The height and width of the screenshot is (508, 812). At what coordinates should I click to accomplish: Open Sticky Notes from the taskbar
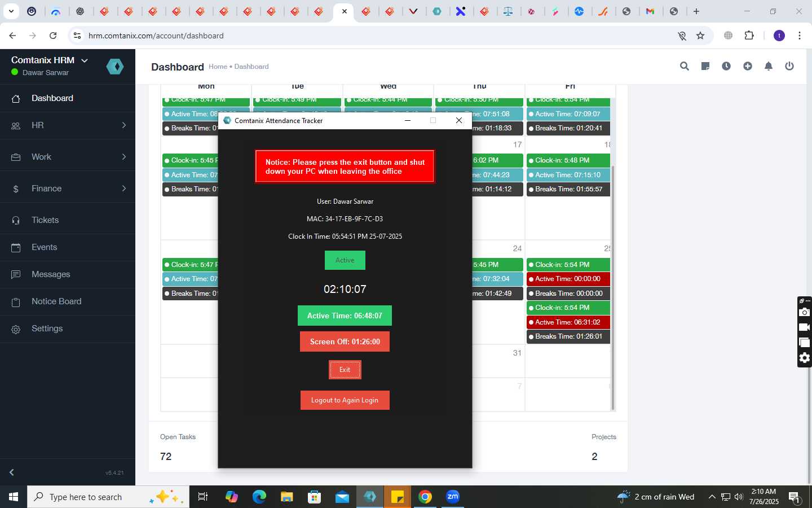(398, 497)
